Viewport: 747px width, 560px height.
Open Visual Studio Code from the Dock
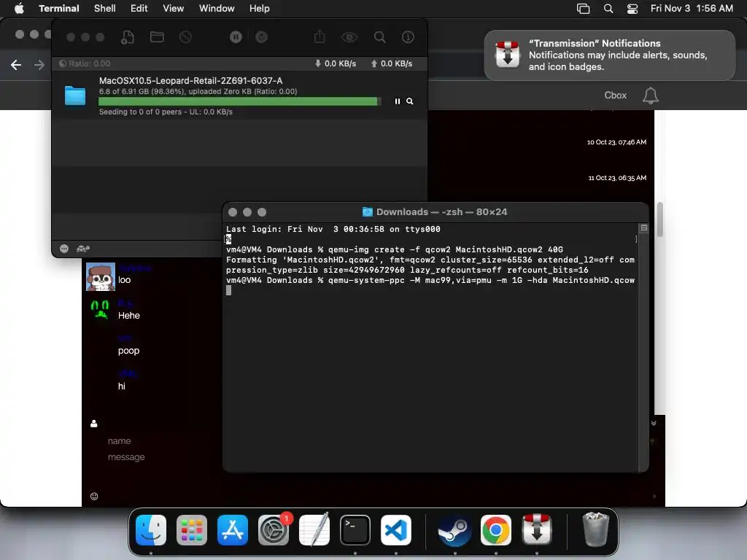[396, 530]
